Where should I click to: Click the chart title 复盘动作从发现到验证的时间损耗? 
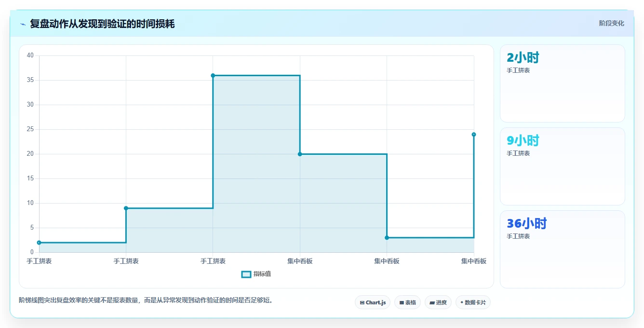click(102, 24)
